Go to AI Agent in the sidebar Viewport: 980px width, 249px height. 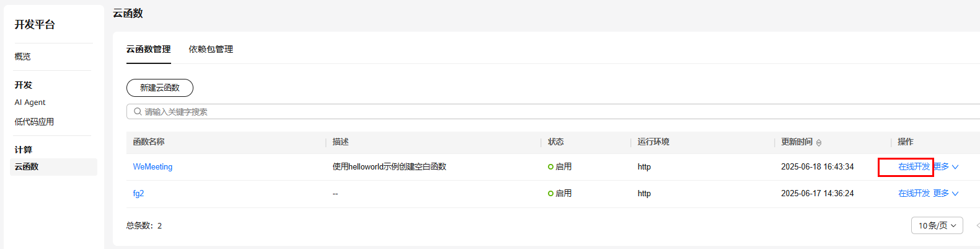point(30,102)
